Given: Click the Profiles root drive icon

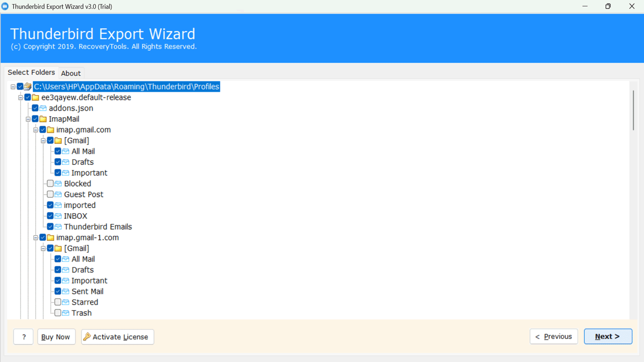Looking at the screenshot, I should click(28, 86).
